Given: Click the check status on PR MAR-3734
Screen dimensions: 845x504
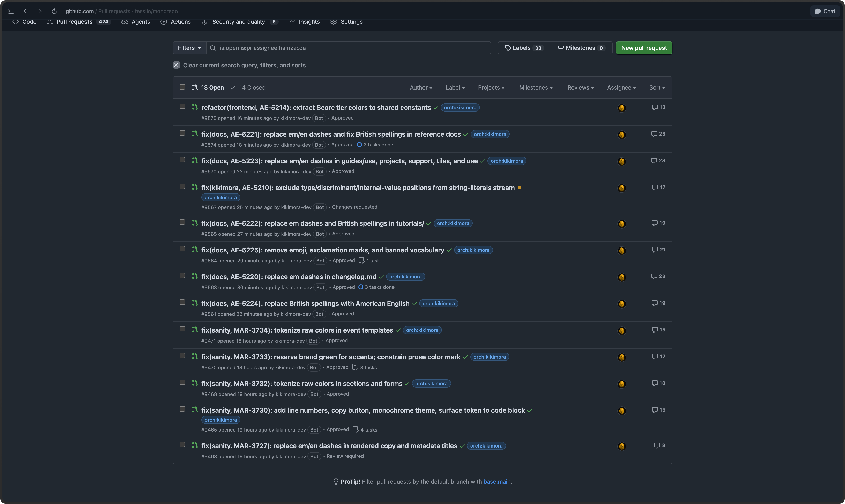Looking at the screenshot, I should tap(398, 330).
